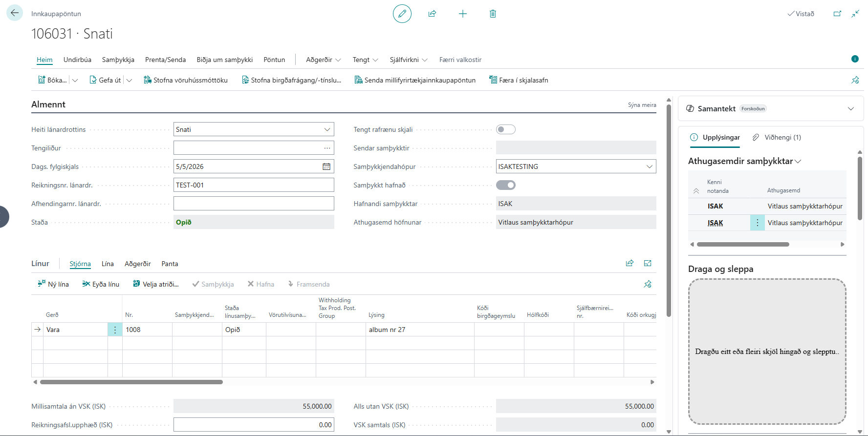Expand the Aðgerðir menu

point(324,60)
